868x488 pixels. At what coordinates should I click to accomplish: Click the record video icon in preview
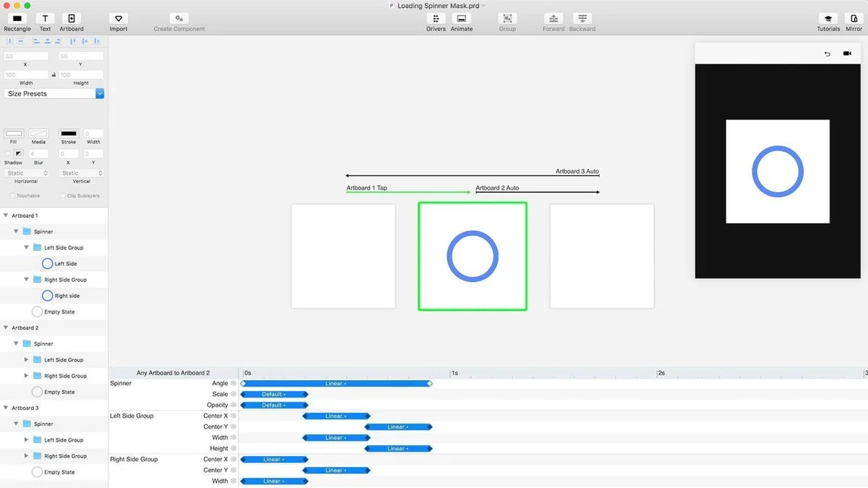point(847,54)
